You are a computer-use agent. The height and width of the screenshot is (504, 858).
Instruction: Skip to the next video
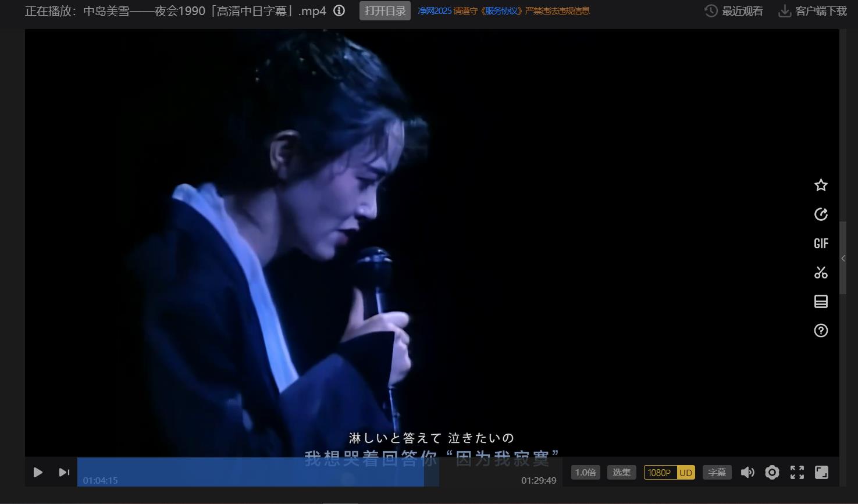pyautogui.click(x=64, y=473)
